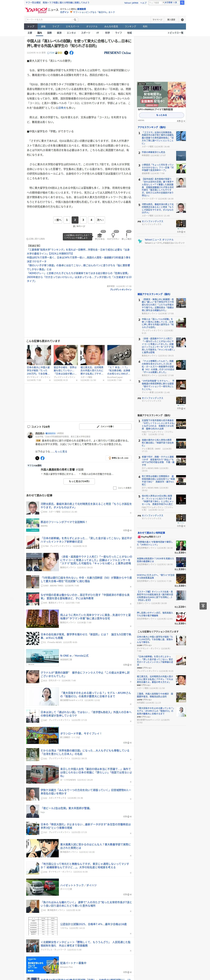React with わかりやすい lightbulb icon
210x980 pixels.
(113, 235)
